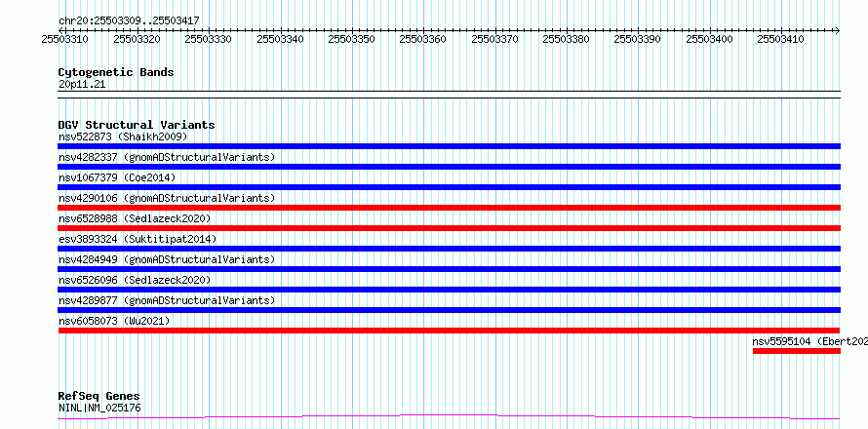Screen dimensions: 868x429
Task: Select the blue bar under nsv1067379
Action: point(449,187)
